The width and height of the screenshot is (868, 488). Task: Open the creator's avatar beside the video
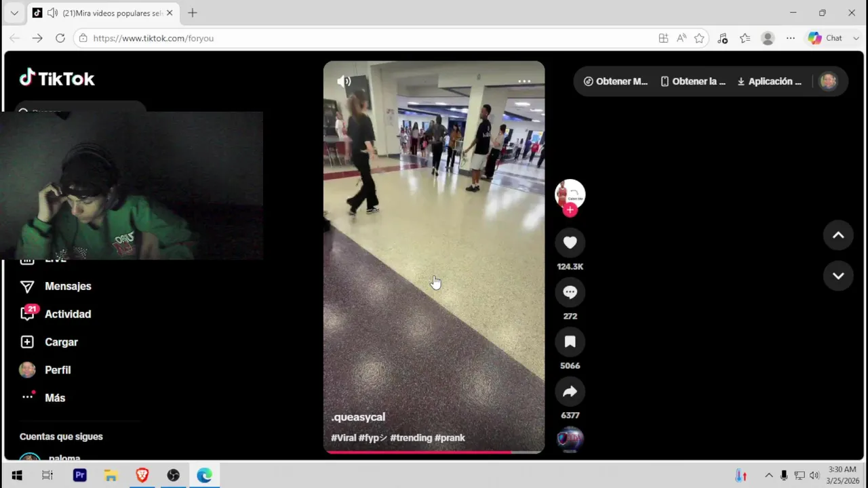pyautogui.click(x=570, y=194)
